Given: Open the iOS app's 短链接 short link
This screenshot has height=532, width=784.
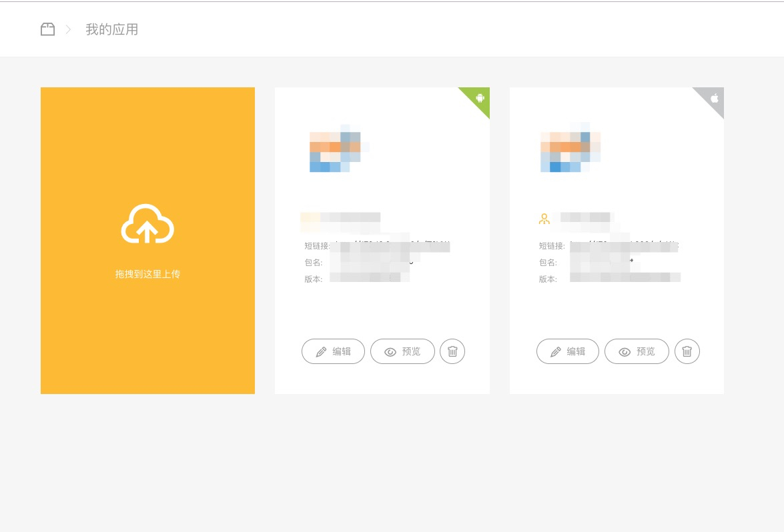Looking at the screenshot, I should coord(624,246).
